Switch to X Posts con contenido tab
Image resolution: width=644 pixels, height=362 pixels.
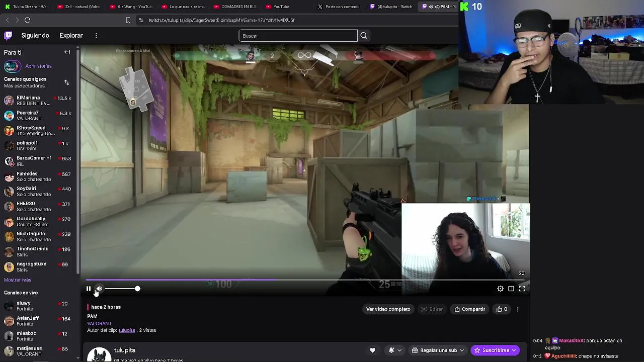point(339,7)
